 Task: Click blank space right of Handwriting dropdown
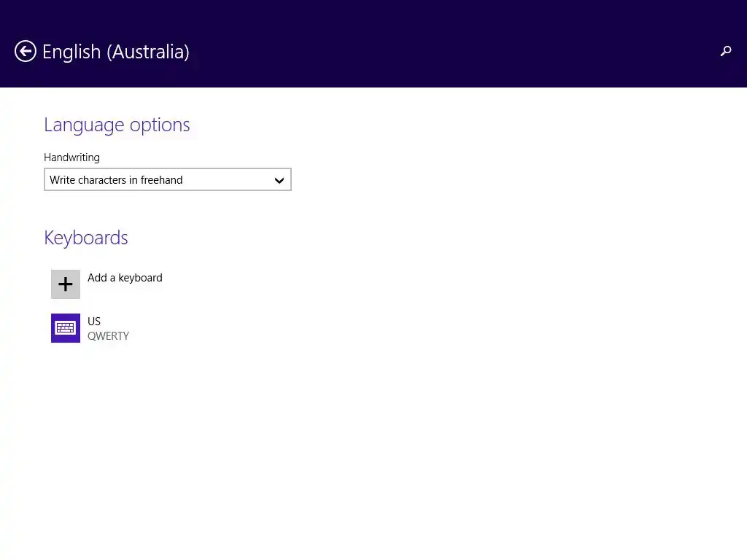tap(474, 180)
